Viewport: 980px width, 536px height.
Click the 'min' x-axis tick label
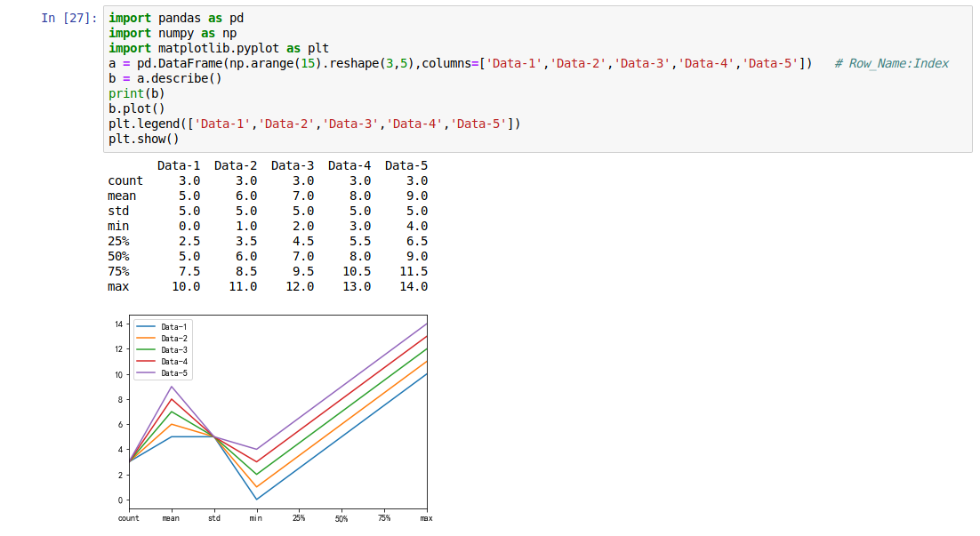[256, 518]
